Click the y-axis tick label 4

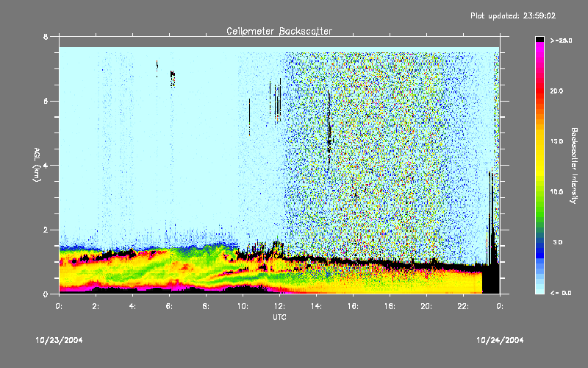click(46, 165)
